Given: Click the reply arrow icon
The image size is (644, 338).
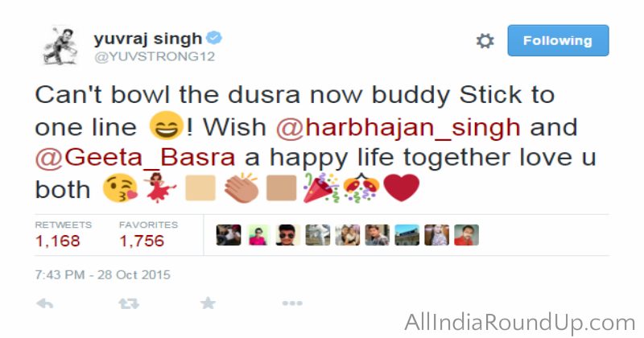Looking at the screenshot, I should 45,303.
